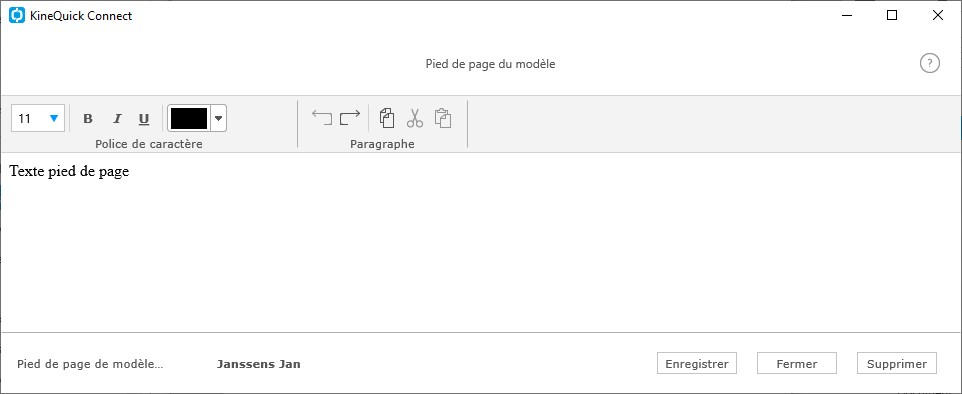Click the paste clipboard icon
The image size is (962, 394).
pyautogui.click(x=443, y=118)
